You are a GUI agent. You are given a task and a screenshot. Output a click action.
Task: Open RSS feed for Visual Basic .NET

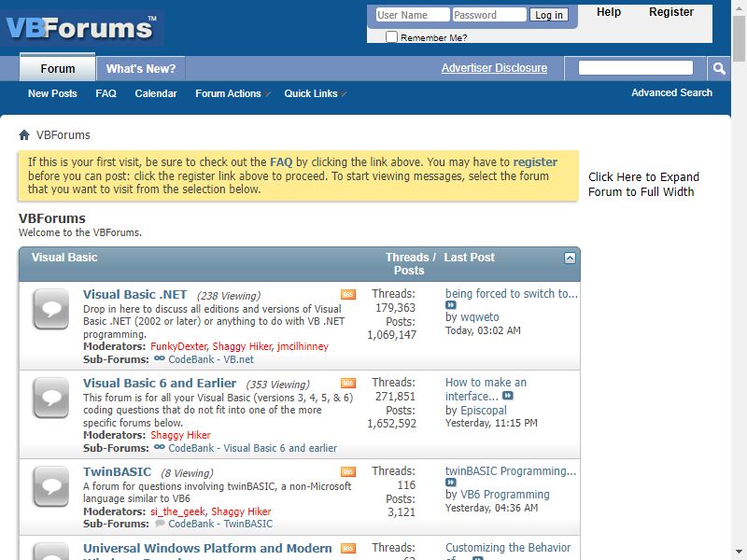348,294
